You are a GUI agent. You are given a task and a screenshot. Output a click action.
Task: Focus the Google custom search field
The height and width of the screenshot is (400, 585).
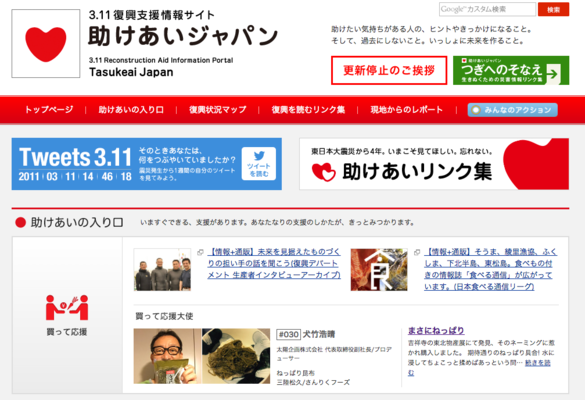pos(487,9)
